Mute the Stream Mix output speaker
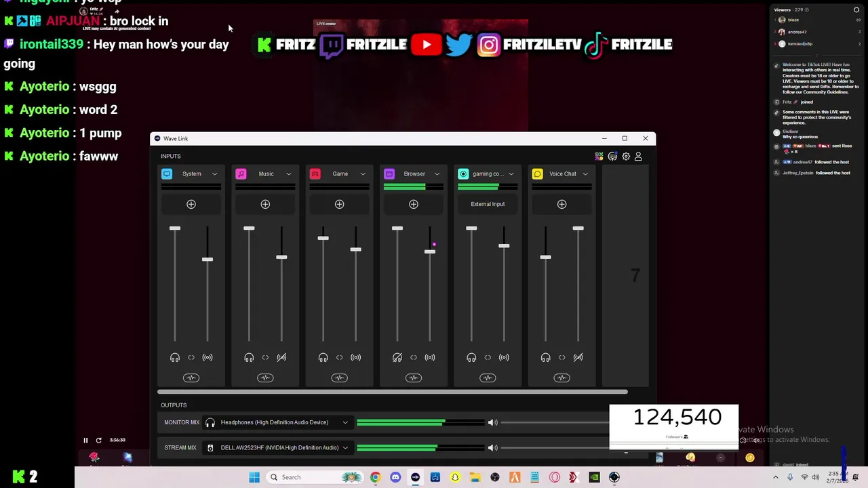This screenshot has height=488, width=868. click(492, 447)
